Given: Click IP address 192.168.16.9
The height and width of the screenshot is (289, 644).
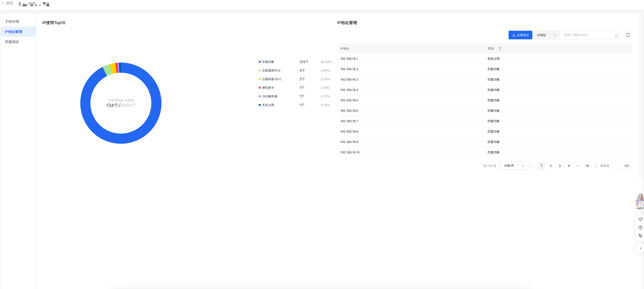Looking at the screenshot, I should (349, 142).
